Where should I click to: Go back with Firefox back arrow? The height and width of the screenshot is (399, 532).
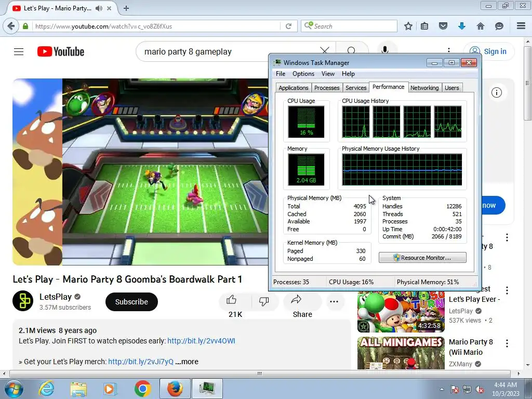pyautogui.click(x=11, y=26)
